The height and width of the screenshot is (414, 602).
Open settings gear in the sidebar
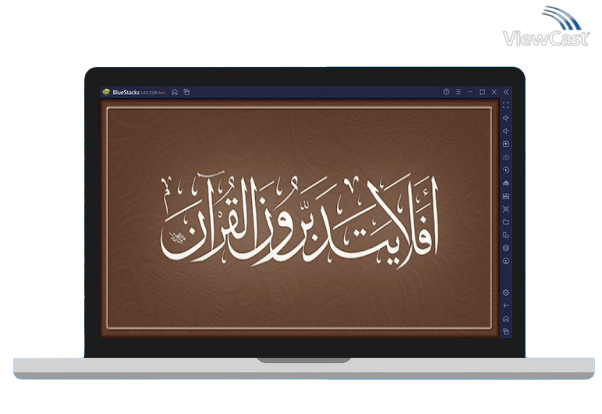(506, 293)
